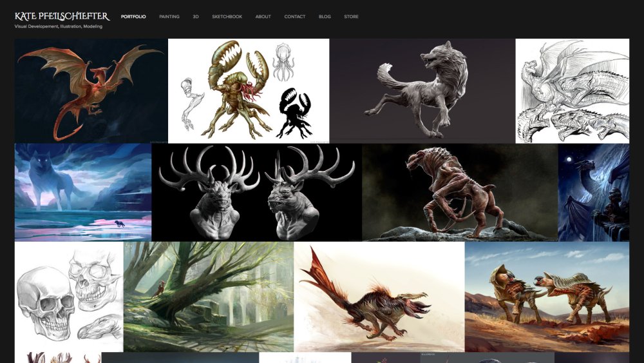644x363 pixels.
Task: Click the Kate Pfeilschiefter site logo
Action: (62, 17)
